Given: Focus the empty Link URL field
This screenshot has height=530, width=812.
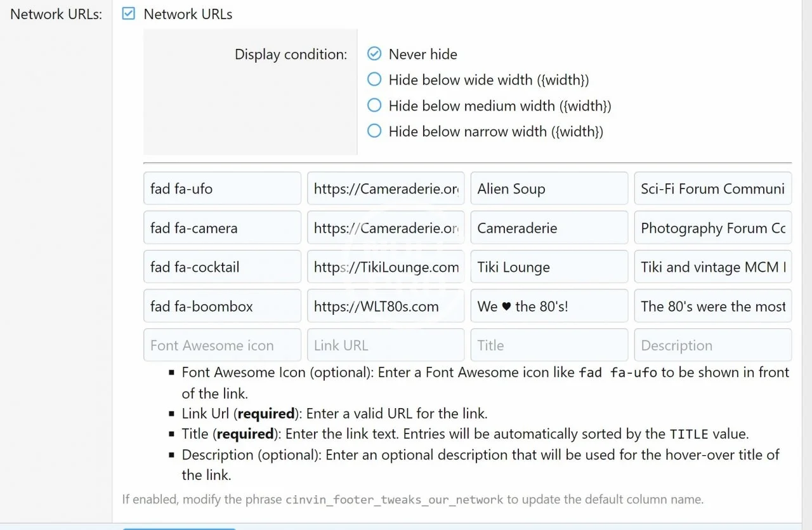Looking at the screenshot, I should 386,345.
